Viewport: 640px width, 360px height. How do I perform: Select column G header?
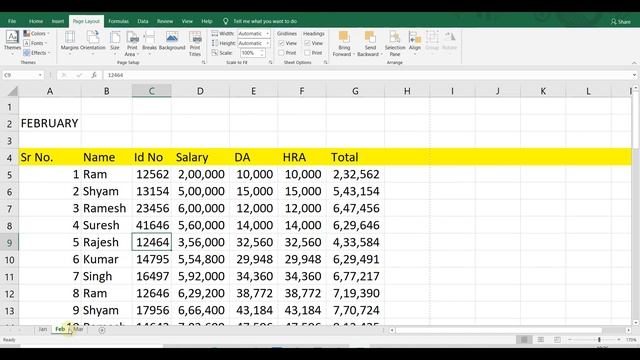pyautogui.click(x=355, y=91)
